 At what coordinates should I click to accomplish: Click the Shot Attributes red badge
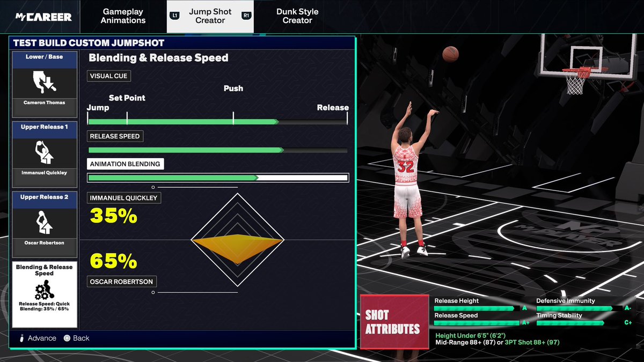(x=394, y=322)
